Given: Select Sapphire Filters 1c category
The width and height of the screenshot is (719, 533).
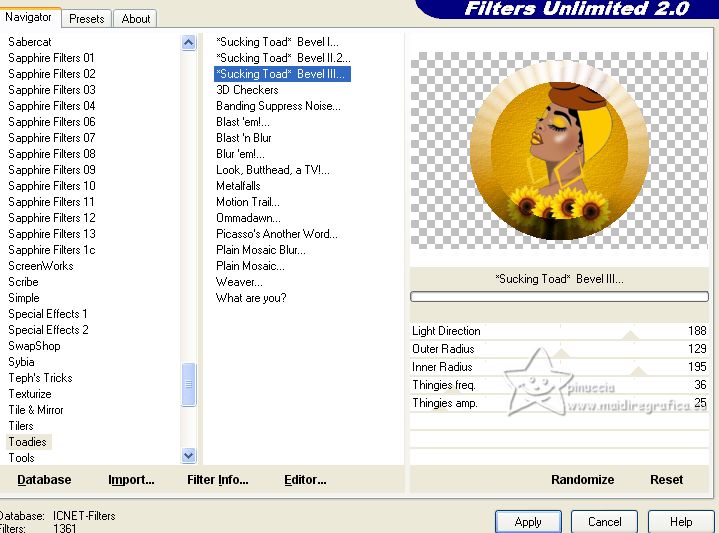Looking at the screenshot, I should [x=52, y=250].
